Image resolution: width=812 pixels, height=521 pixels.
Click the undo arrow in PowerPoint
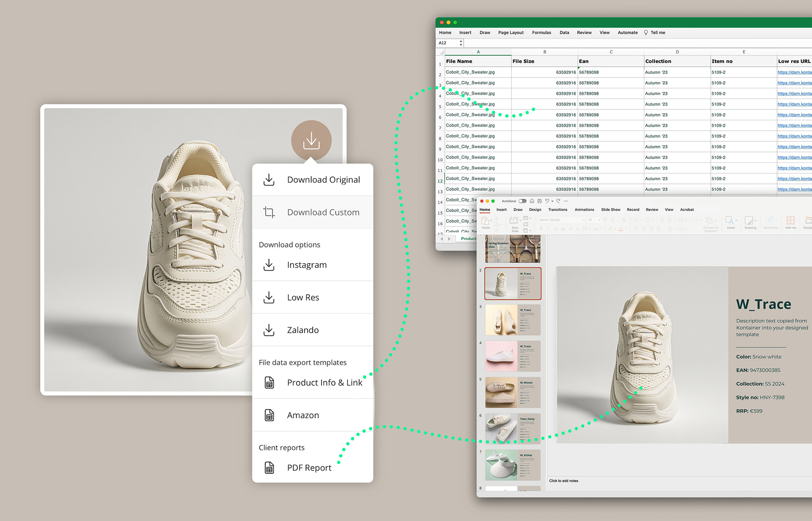[547, 201]
